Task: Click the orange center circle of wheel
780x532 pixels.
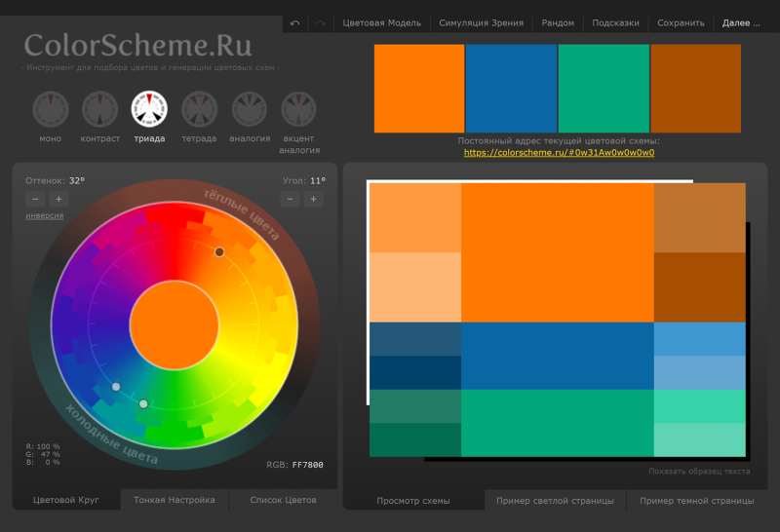Action: click(x=175, y=325)
